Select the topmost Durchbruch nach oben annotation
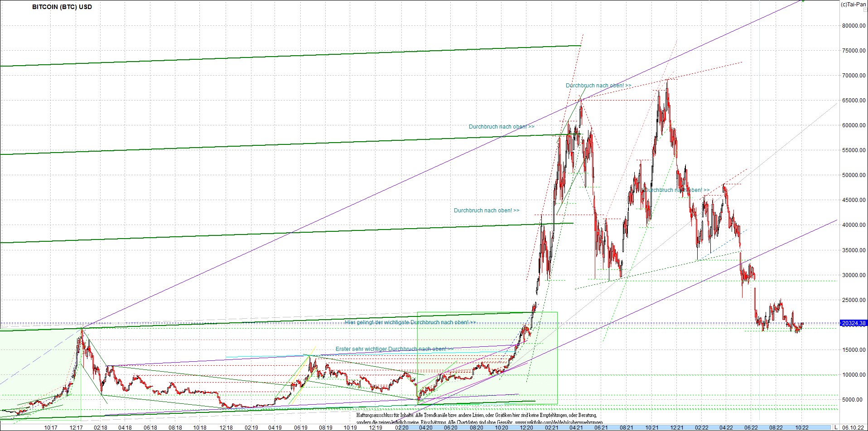This screenshot has width=868, height=431. coord(598,86)
